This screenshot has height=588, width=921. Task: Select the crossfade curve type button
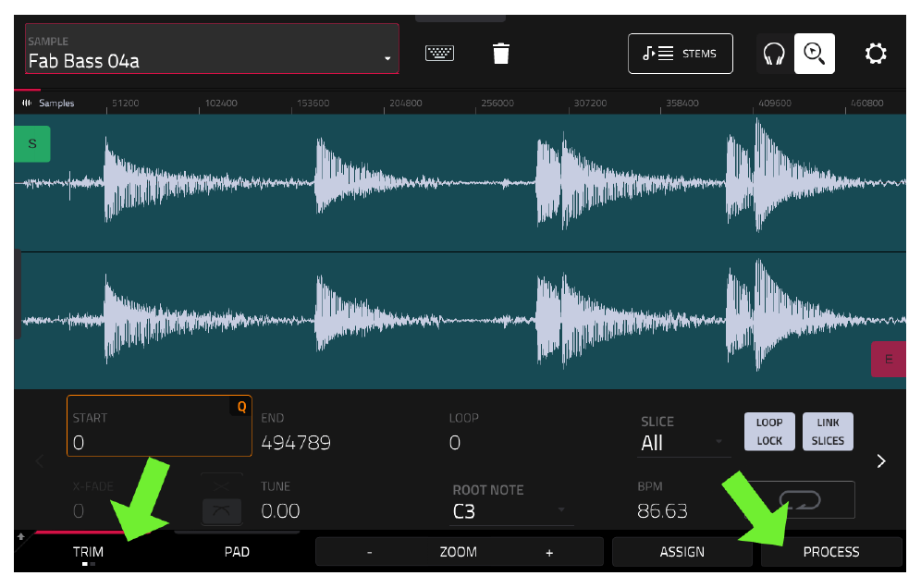(221, 511)
